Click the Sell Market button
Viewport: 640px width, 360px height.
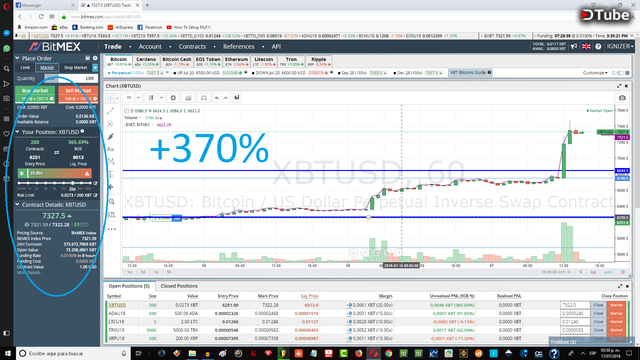tap(78, 94)
